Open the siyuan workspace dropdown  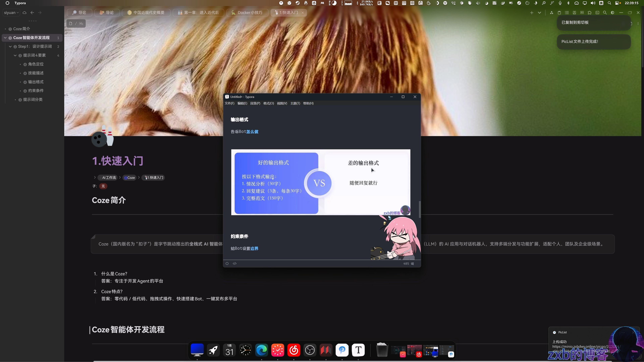coord(11,13)
